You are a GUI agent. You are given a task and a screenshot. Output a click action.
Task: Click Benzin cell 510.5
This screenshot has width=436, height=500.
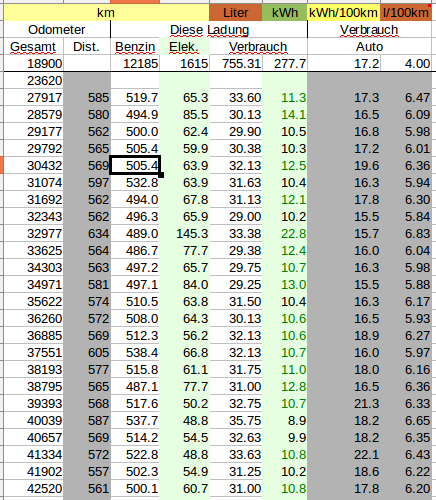click(x=135, y=302)
